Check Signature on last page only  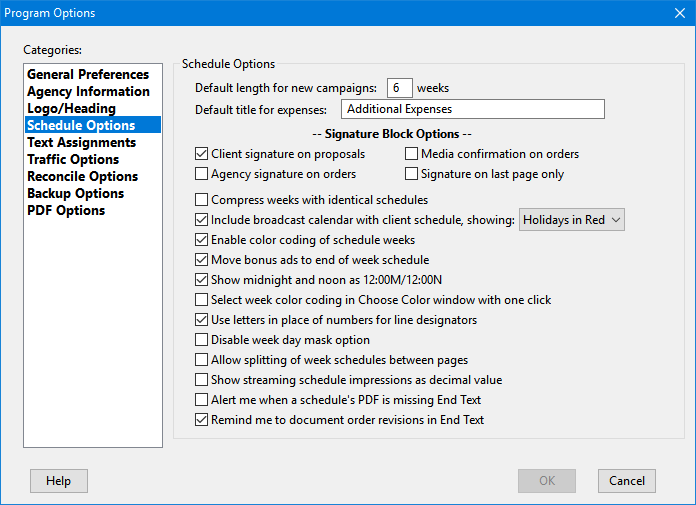pos(412,174)
